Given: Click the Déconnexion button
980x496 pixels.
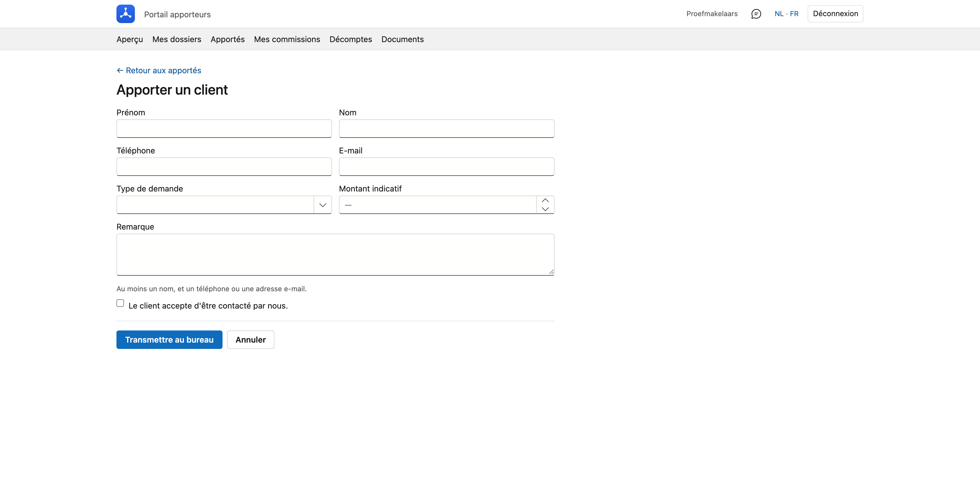Looking at the screenshot, I should (x=835, y=14).
